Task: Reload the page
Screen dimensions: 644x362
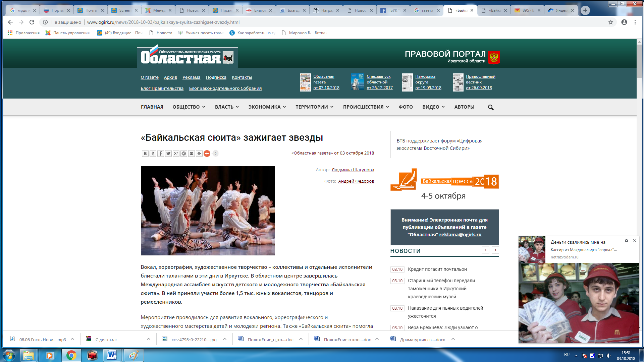Action: 32,22
